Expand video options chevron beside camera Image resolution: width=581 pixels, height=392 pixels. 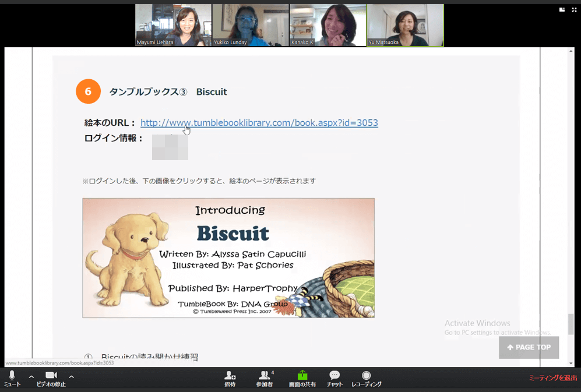71,376
